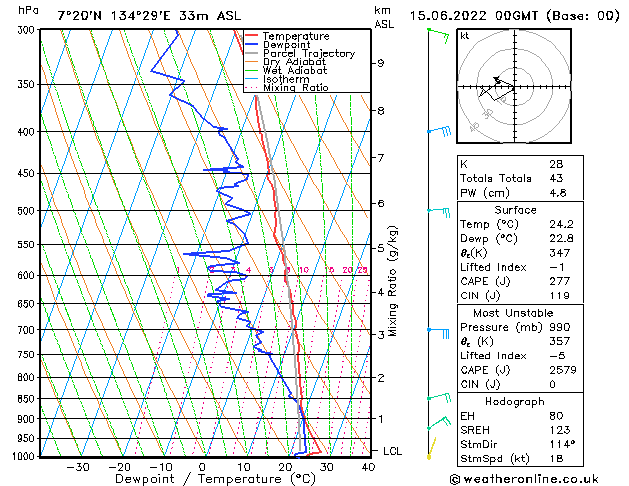Screen dimensions: 629x486
Task: Click the 9 km altitude label
Action: [x=380, y=63]
